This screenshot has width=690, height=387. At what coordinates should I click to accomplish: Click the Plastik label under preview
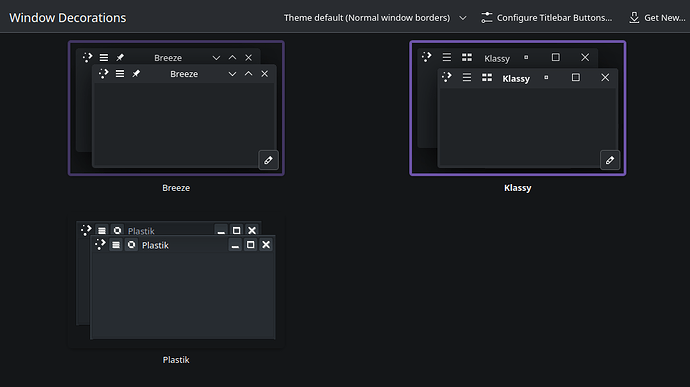coord(176,360)
